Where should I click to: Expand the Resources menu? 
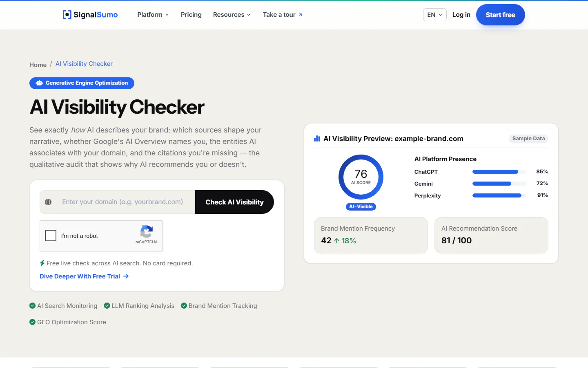[232, 15]
